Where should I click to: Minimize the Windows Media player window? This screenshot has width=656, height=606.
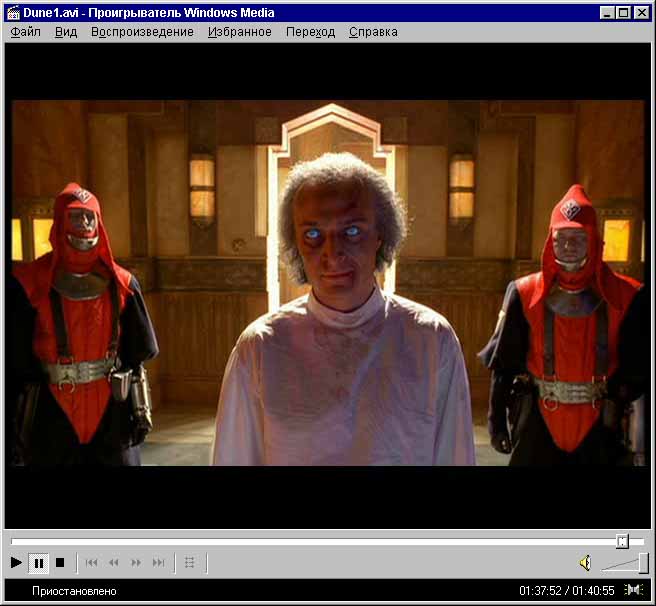pyautogui.click(x=607, y=13)
